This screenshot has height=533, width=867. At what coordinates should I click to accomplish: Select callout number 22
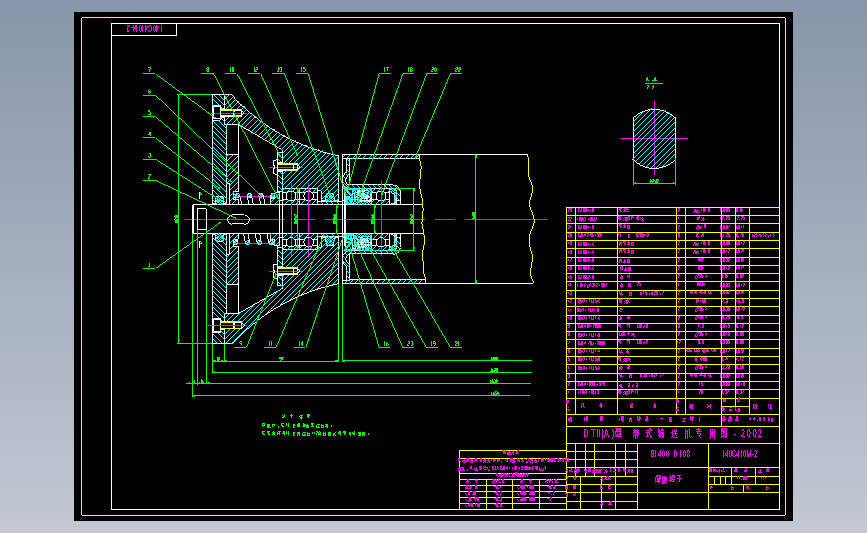coord(457,70)
